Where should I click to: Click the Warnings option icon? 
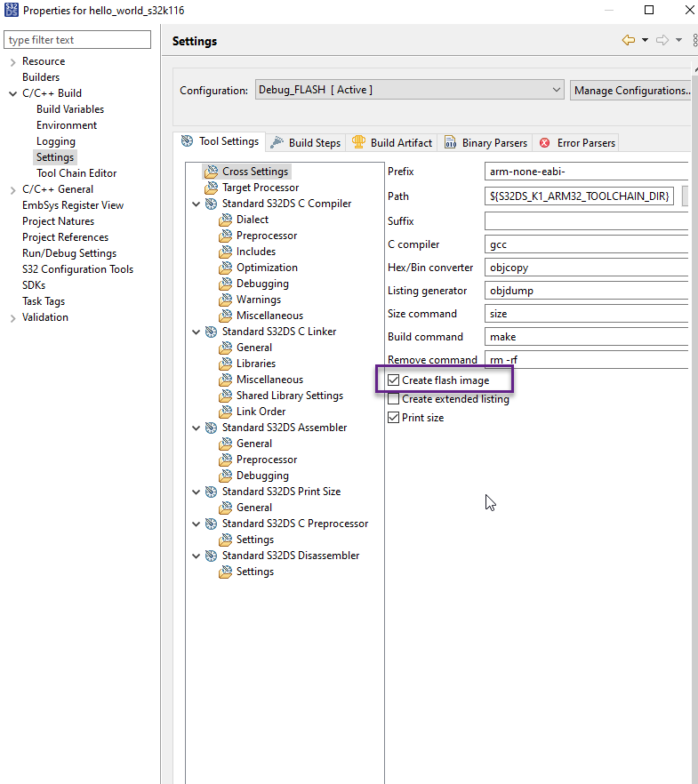(226, 300)
